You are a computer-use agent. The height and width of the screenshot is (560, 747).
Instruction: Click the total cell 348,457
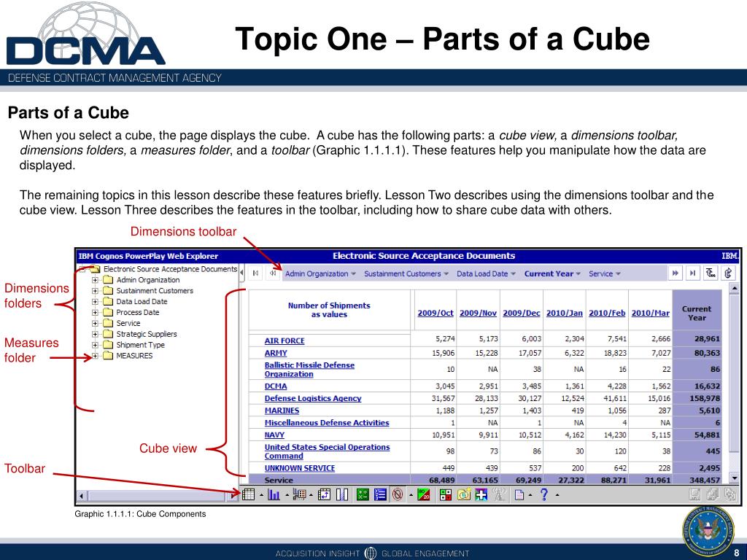click(x=705, y=480)
